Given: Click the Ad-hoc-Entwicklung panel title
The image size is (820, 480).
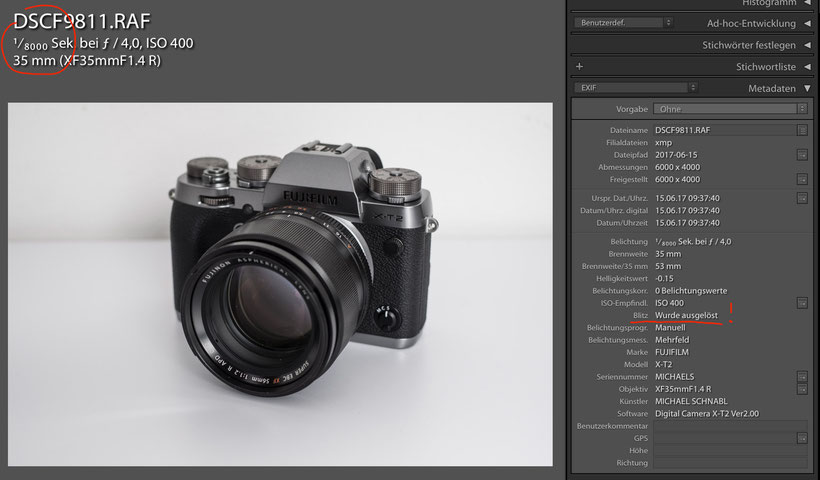Looking at the screenshot, I should (751, 24).
